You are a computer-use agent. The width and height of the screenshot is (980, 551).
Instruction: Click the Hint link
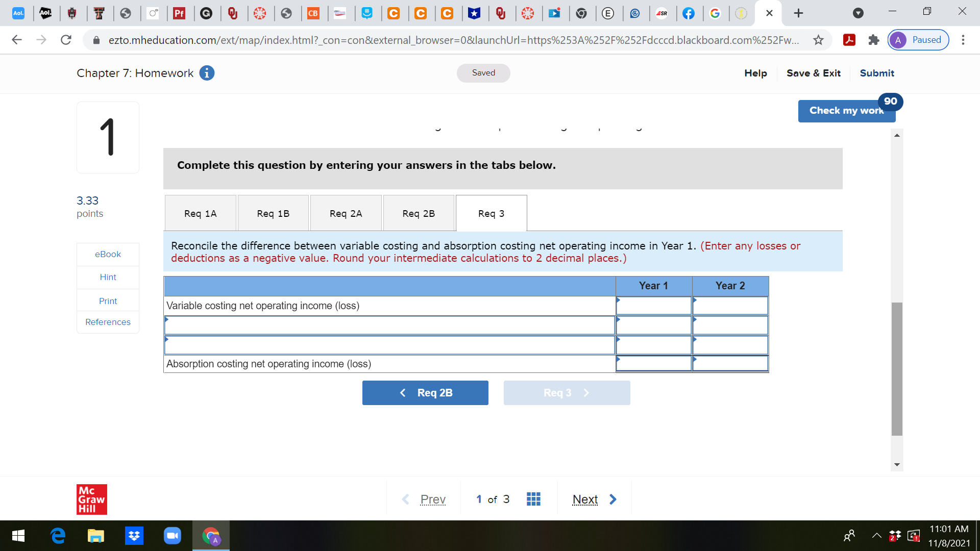(108, 277)
